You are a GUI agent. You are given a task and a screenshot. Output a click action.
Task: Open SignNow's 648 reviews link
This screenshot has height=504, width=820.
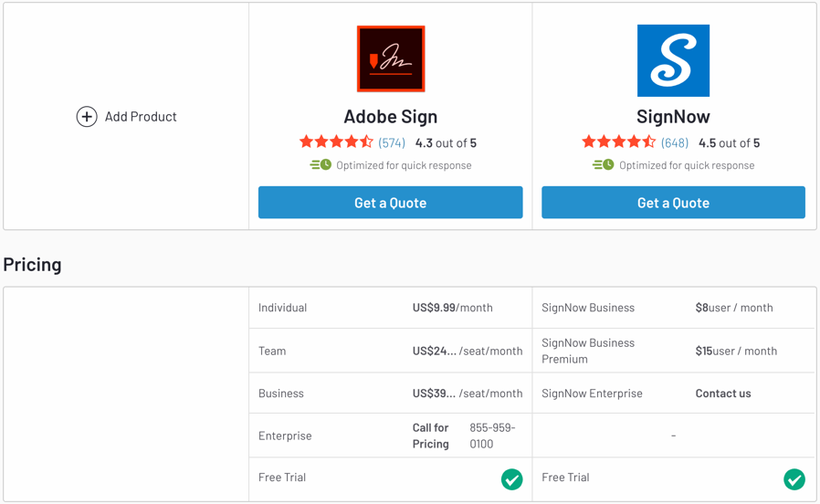pos(675,143)
